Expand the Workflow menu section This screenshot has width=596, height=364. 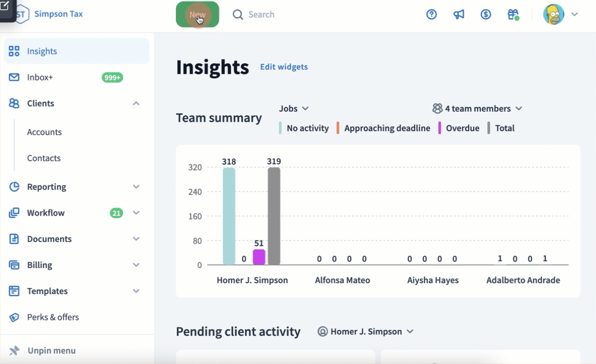click(136, 213)
